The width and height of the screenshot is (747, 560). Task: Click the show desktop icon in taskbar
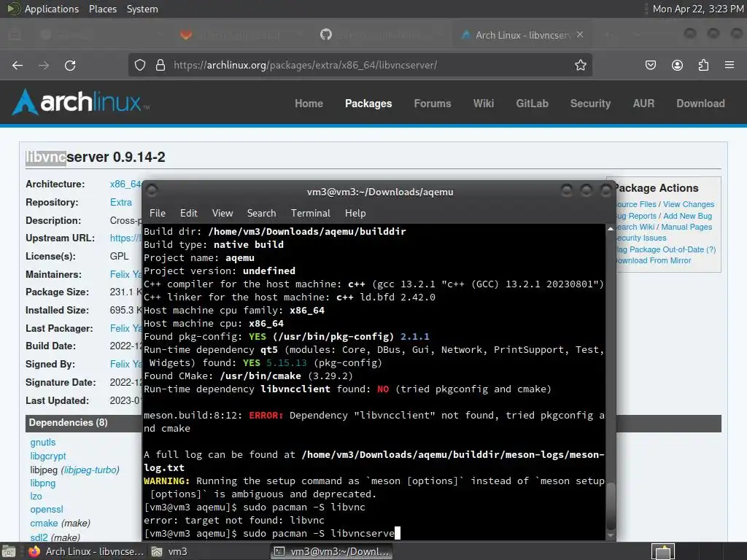9,551
